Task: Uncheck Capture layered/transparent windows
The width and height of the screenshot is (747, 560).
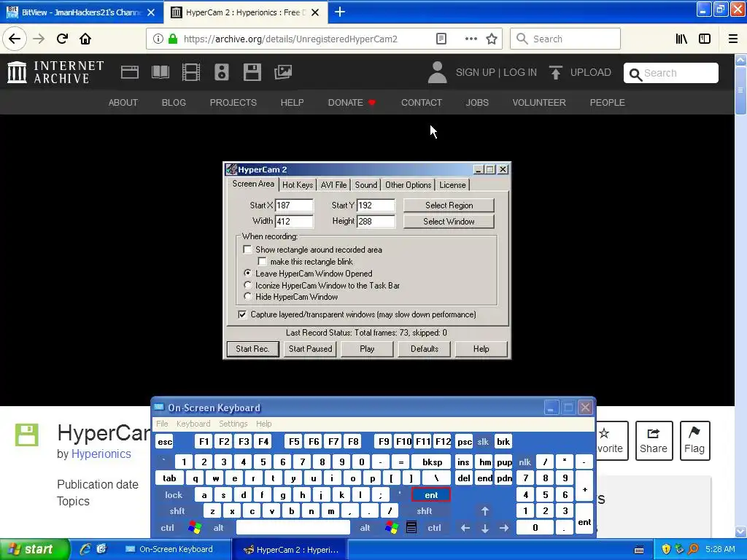Action: click(x=242, y=314)
